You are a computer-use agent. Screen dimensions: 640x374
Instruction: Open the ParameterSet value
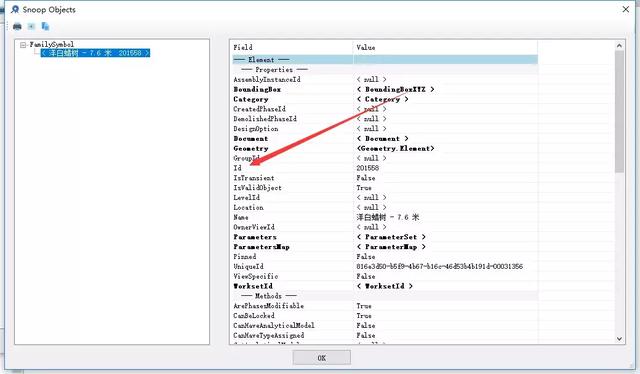click(391, 237)
